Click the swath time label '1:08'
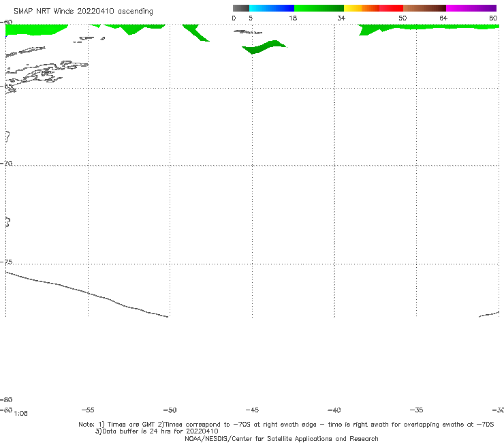 (x=21, y=414)
